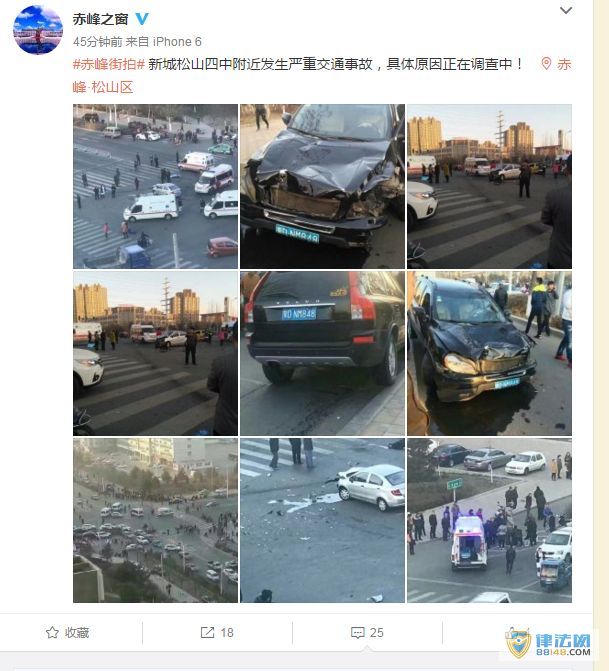Open the 25 comments count
Screen dimensions: 609x671
click(377, 632)
